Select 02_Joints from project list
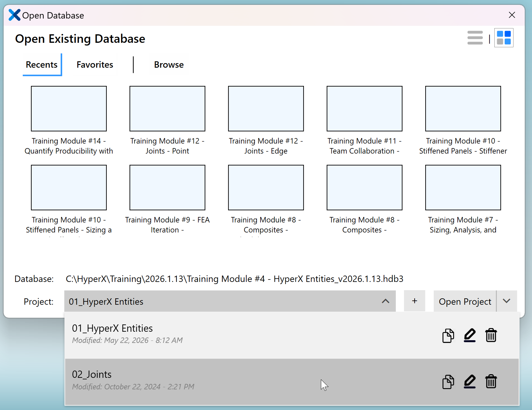 coord(292,382)
